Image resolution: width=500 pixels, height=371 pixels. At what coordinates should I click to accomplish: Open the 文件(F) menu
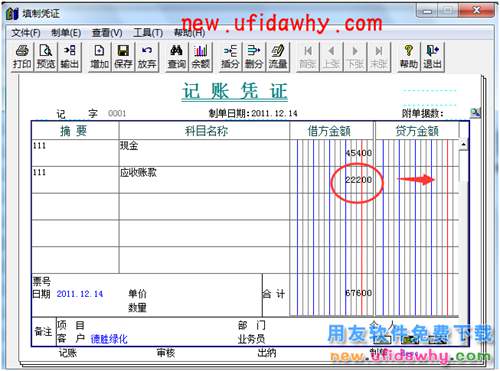[x=26, y=33]
